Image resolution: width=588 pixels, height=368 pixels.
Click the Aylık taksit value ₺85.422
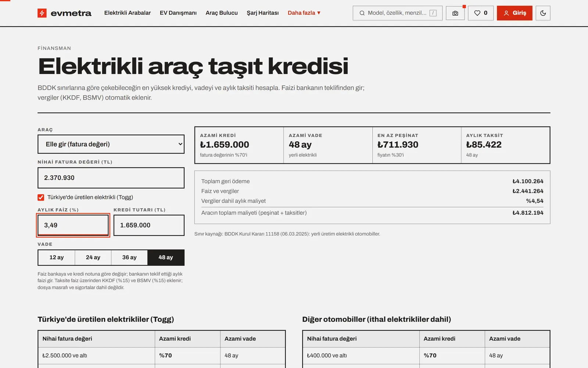[x=484, y=145]
